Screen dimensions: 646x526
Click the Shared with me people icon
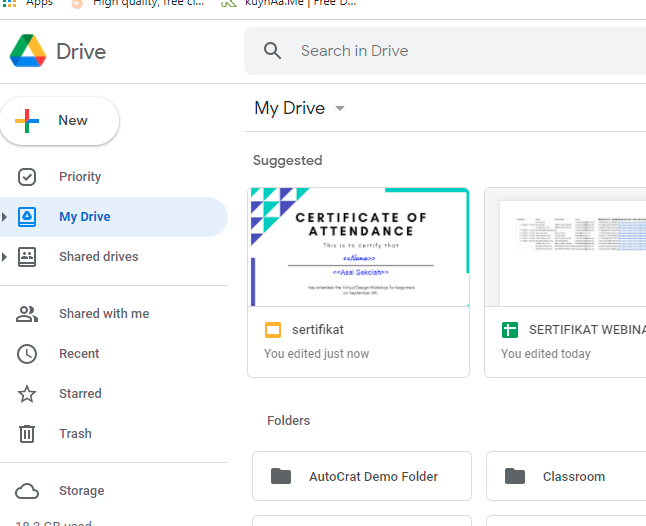click(27, 314)
